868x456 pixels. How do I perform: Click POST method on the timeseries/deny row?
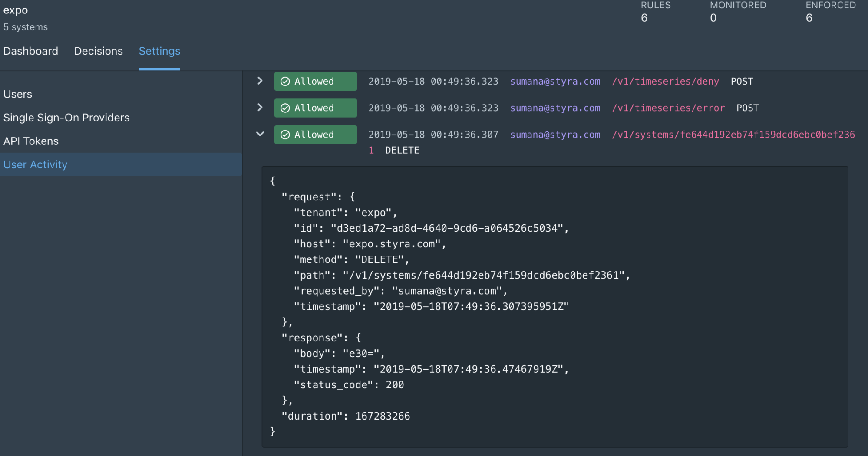742,82
